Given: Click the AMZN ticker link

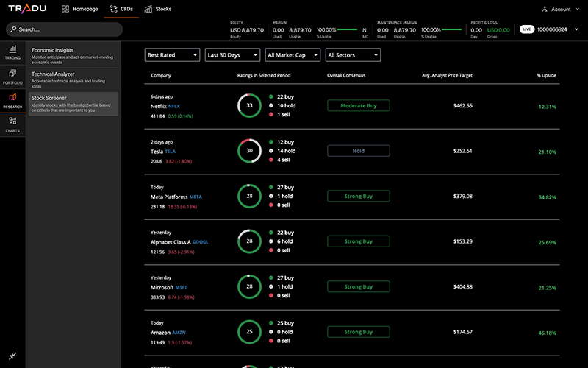Looking at the screenshot, I should pyautogui.click(x=179, y=333).
